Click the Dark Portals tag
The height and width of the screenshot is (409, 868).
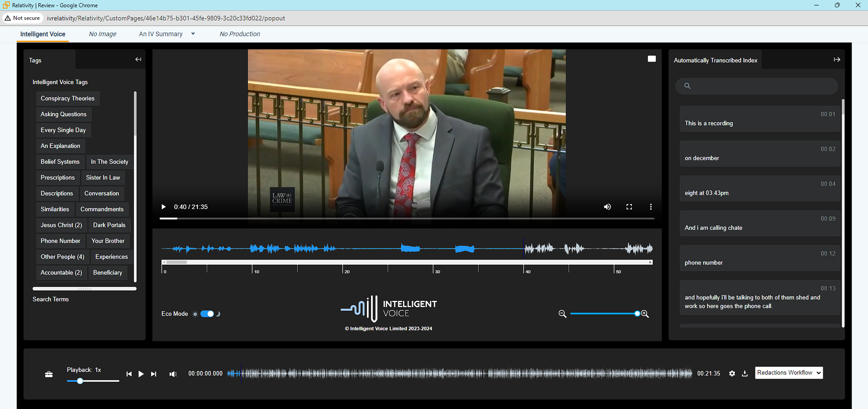[x=109, y=225]
